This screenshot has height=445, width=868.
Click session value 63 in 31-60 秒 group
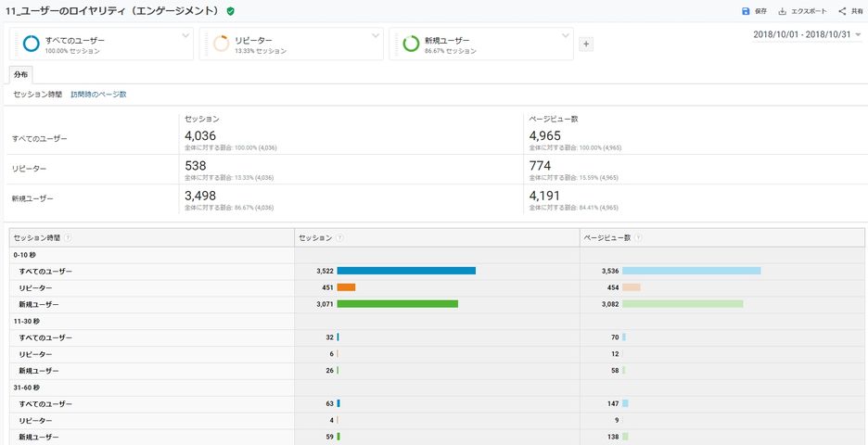330,403
